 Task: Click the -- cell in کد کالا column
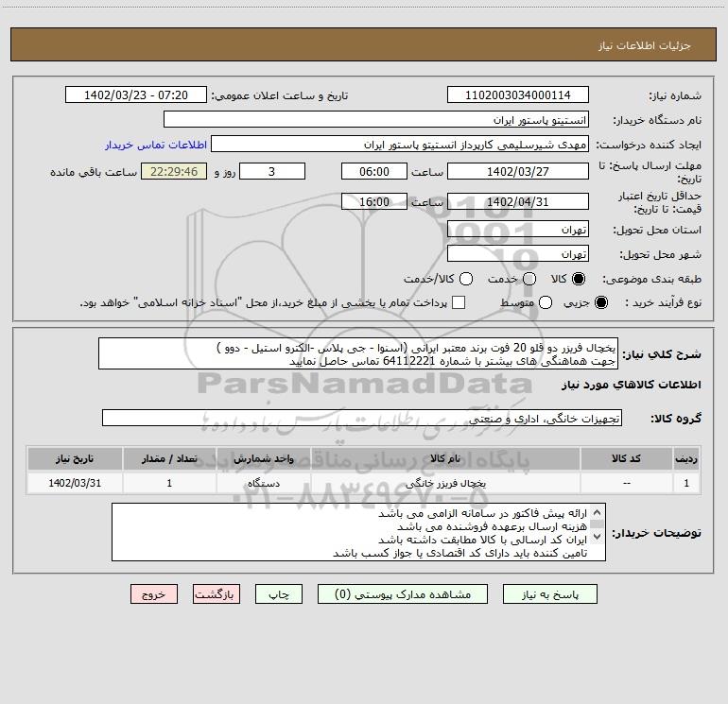(x=626, y=483)
